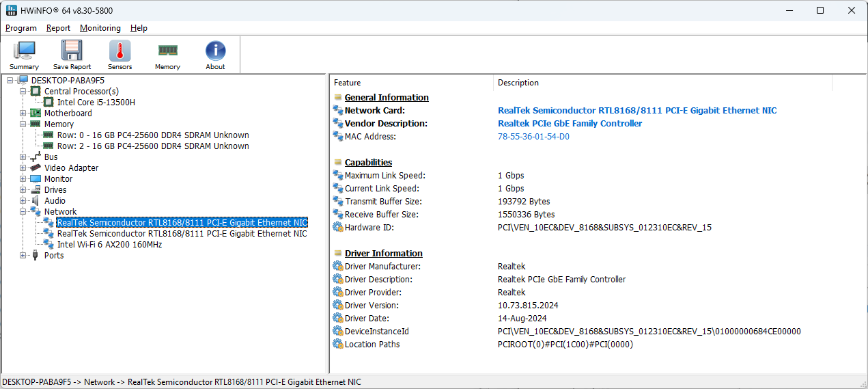Image resolution: width=868 pixels, height=389 pixels.
Task: Click the Audio speaker icon
Action: click(36, 200)
